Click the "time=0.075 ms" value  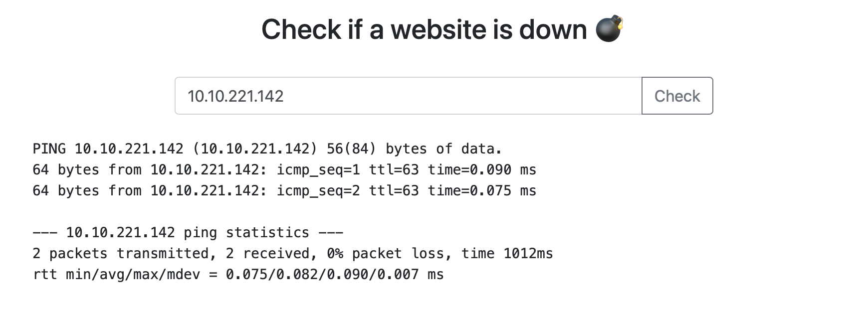pyautogui.click(x=482, y=191)
